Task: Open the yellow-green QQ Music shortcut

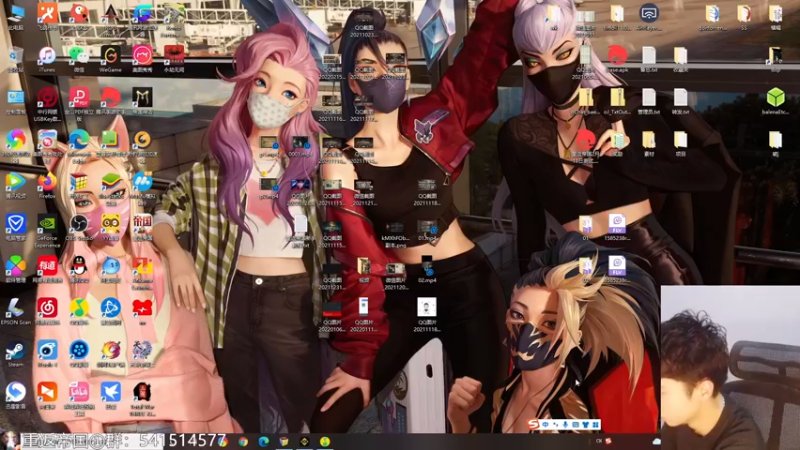Action: [79, 308]
